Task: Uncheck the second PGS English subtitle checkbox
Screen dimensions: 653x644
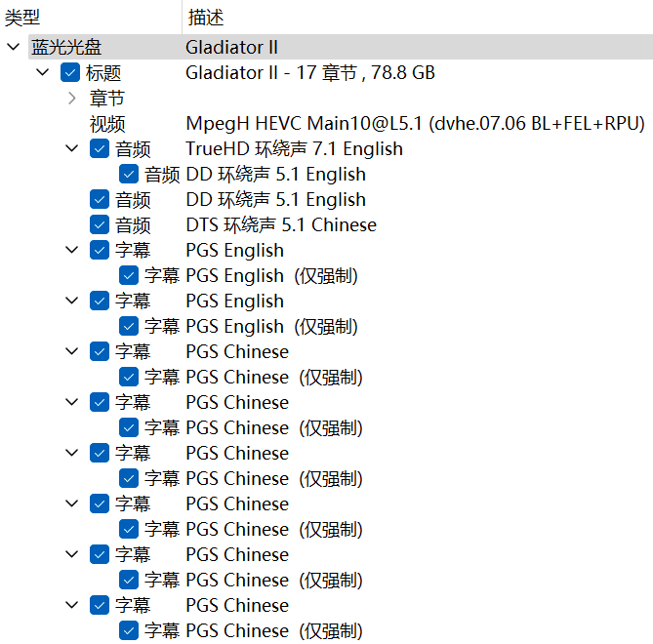Action: click(x=100, y=302)
